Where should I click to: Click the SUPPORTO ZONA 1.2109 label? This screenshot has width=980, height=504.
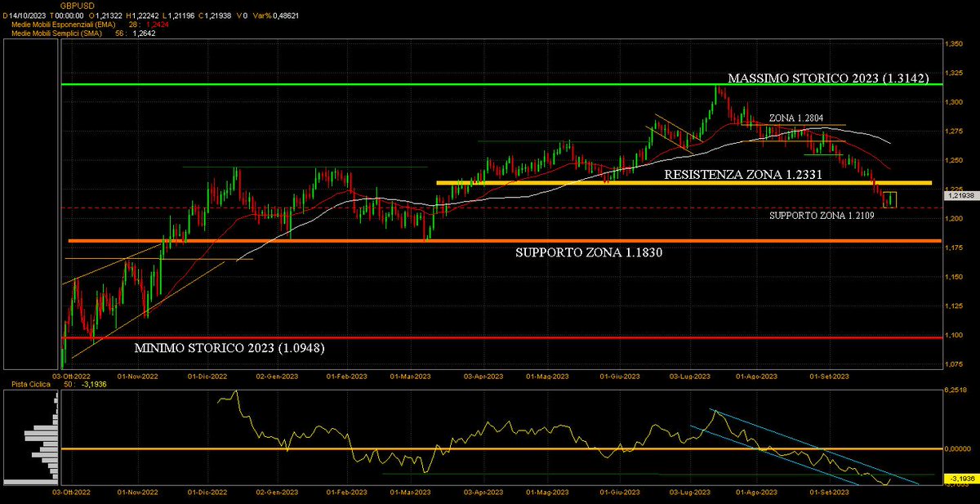click(x=822, y=216)
